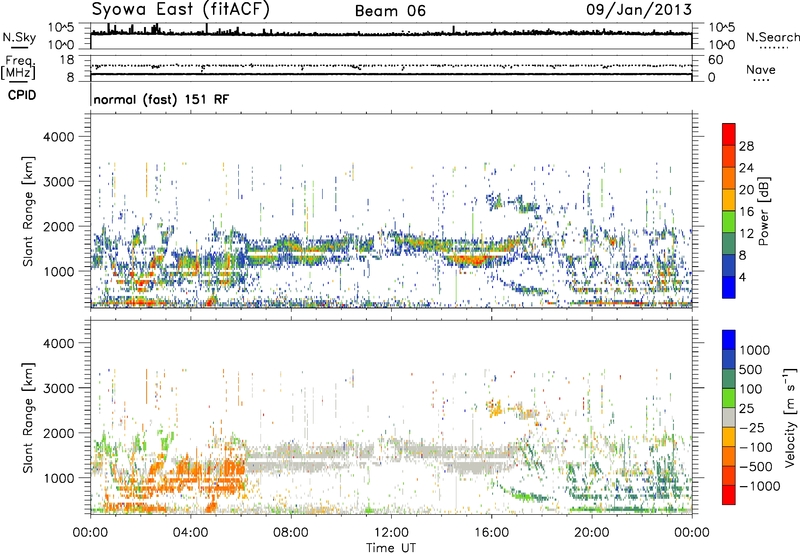Click the red high-power echo region near 15:00
The width and height of the screenshot is (800, 554).
click(x=469, y=260)
